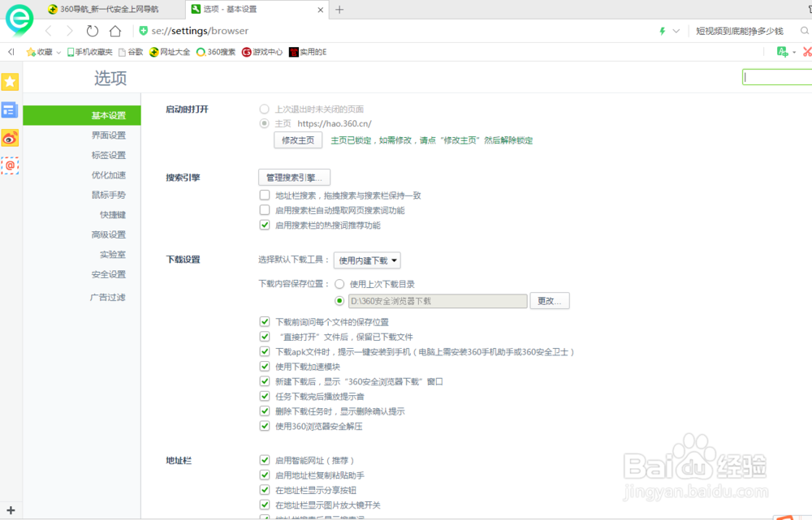Viewport: 812px width, 520px height.
Task: Uncheck 启用智能网址（推荐）
Action: (265, 461)
